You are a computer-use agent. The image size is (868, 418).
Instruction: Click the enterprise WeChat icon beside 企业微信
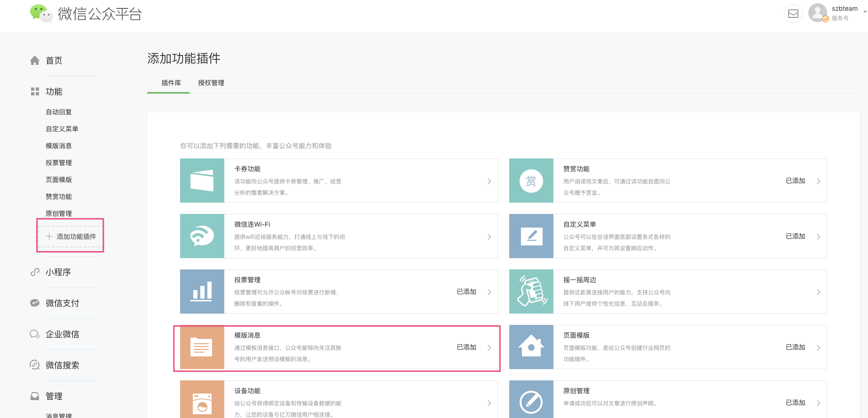click(x=35, y=334)
